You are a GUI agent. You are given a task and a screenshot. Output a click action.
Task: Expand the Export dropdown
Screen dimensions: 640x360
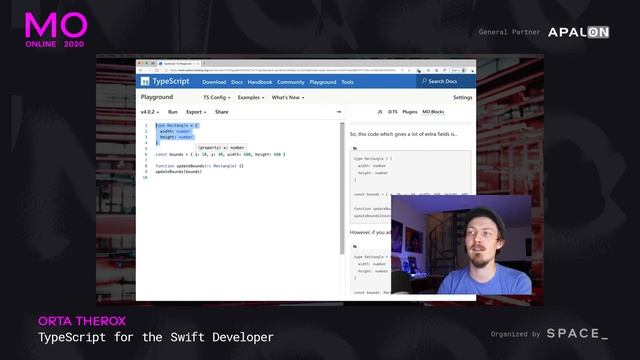tap(196, 112)
